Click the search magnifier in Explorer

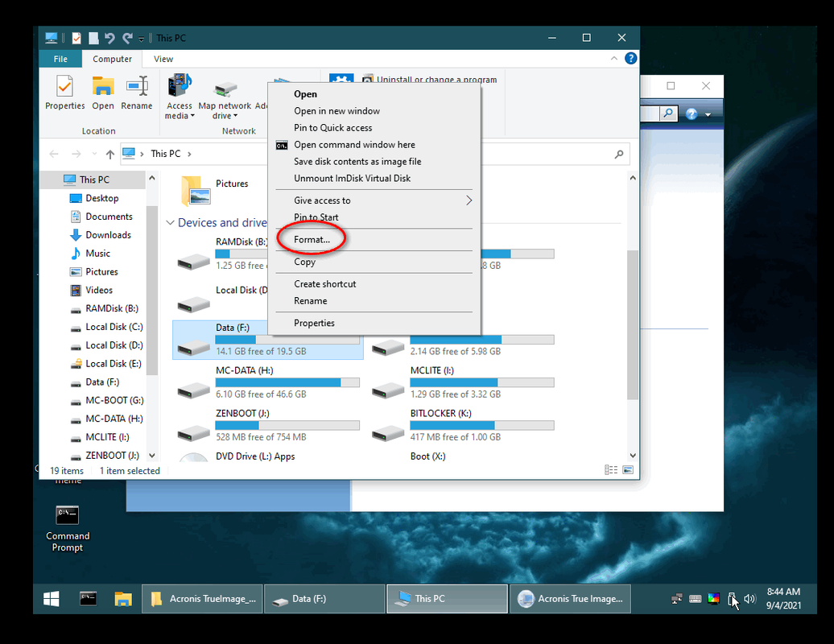click(x=618, y=155)
